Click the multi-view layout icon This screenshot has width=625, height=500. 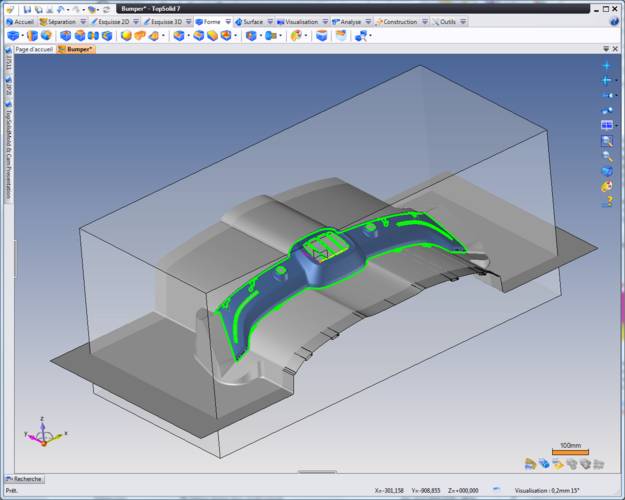pos(606,126)
